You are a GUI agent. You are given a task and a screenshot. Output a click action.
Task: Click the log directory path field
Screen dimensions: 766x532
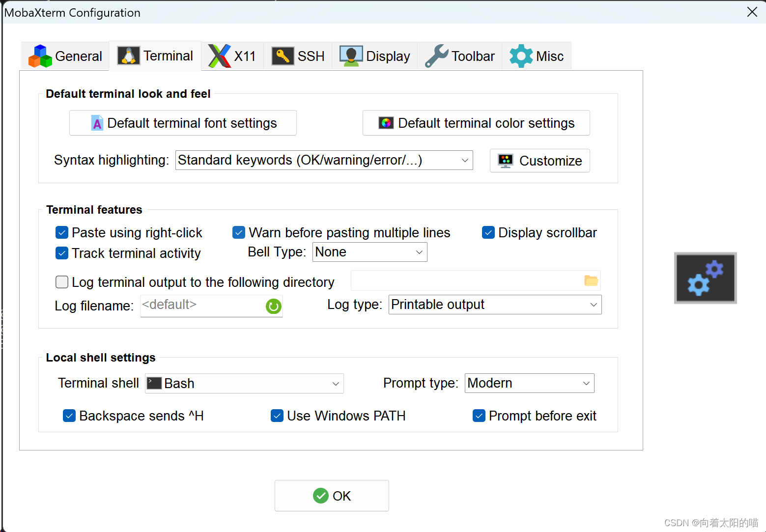(x=476, y=280)
